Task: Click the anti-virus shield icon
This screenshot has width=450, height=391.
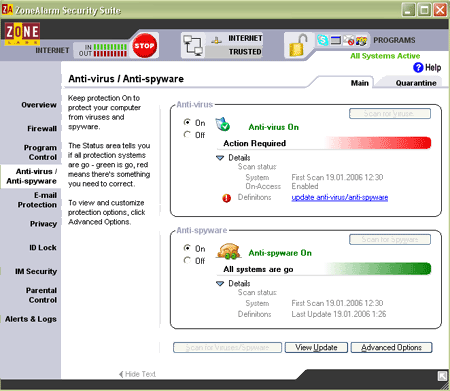Action: coord(222,124)
